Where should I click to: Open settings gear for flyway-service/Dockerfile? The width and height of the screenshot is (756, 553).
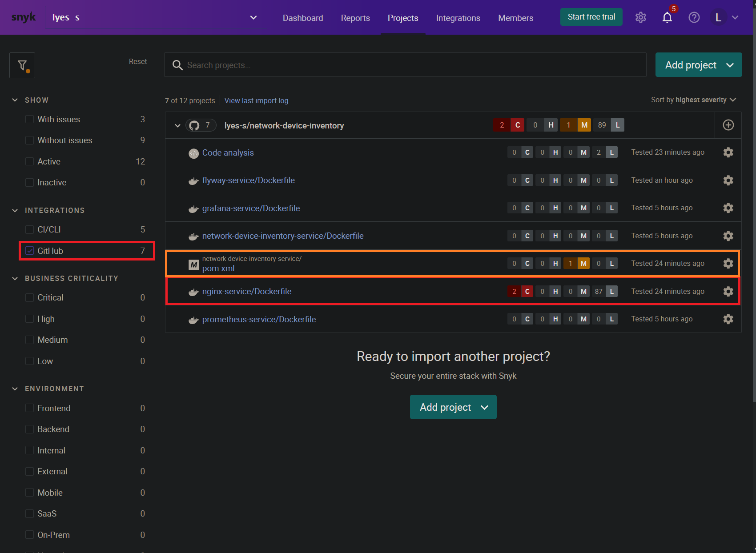click(728, 180)
